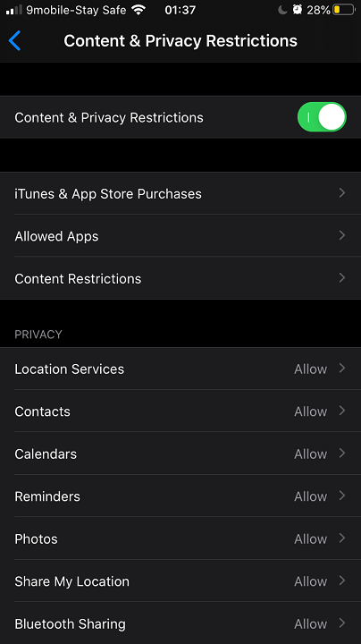
Task: Tap the Do Not Disturb moon icon
Action: (282, 10)
